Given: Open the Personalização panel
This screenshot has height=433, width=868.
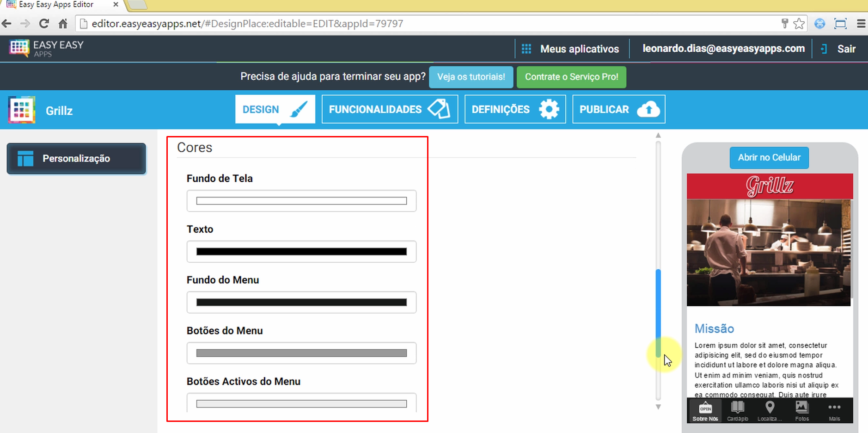Looking at the screenshot, I should (x=76, y=158).
